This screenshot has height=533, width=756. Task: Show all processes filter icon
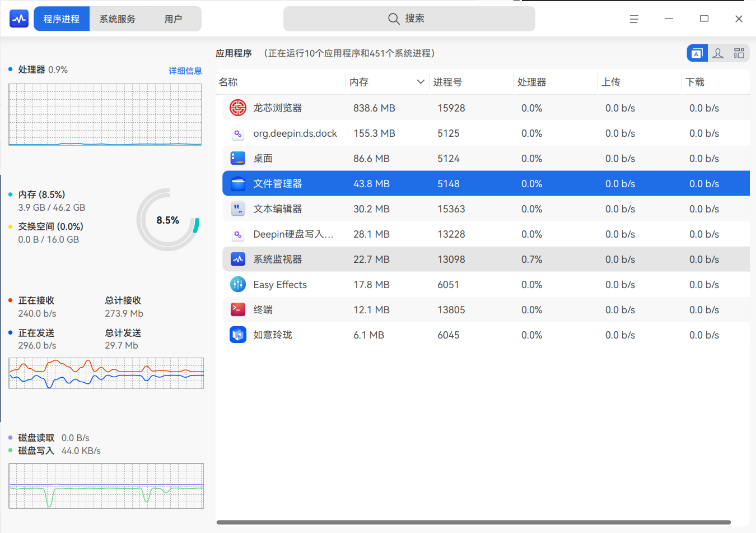[x=739, y=53]
